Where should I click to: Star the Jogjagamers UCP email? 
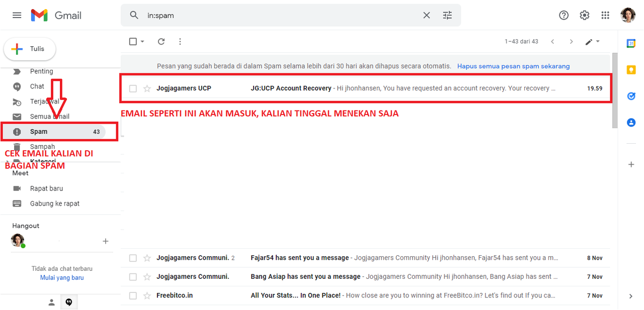tap(147, 88)
